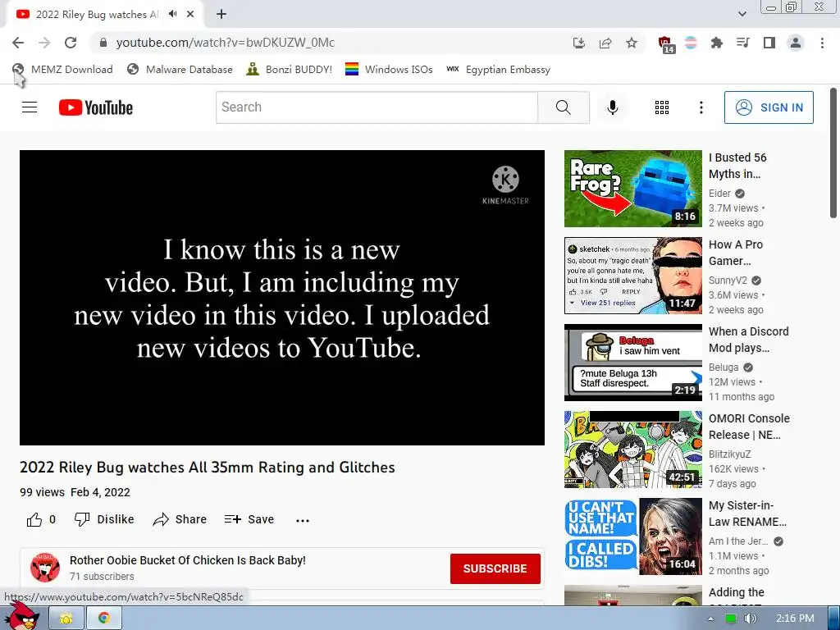
Task: Dislike the video
Action: point(104,519)
